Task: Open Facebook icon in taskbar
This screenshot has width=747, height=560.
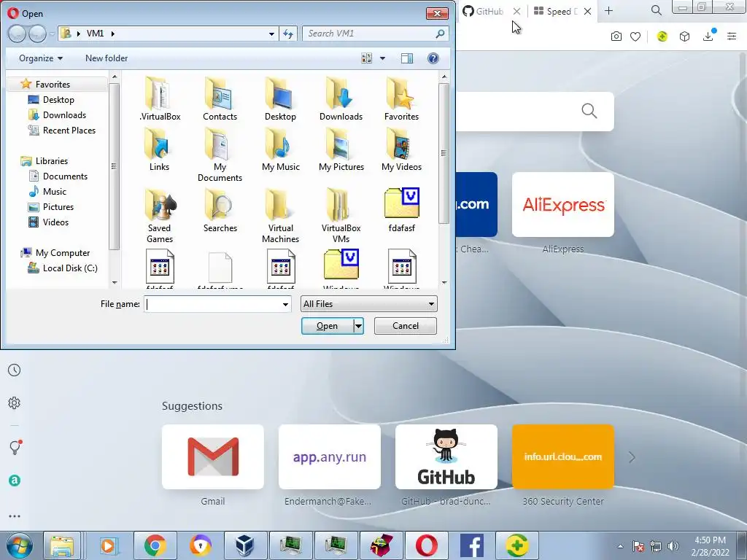Action: click(472, 545)
